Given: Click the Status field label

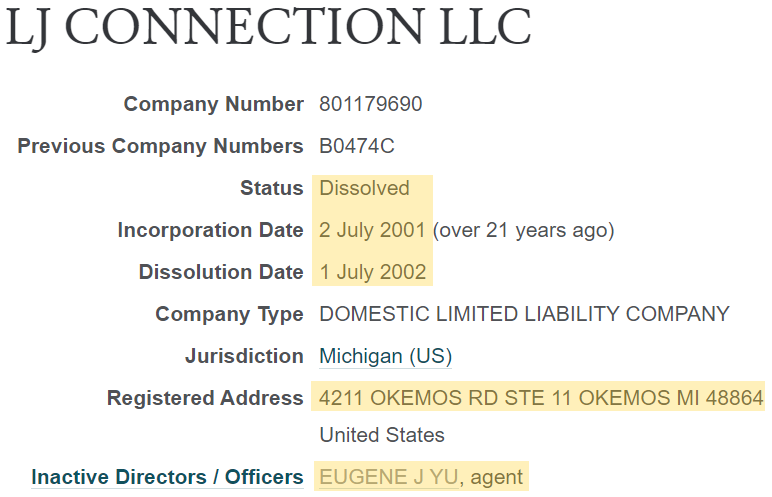Looking at the screenshot, I should click(272, 188).
